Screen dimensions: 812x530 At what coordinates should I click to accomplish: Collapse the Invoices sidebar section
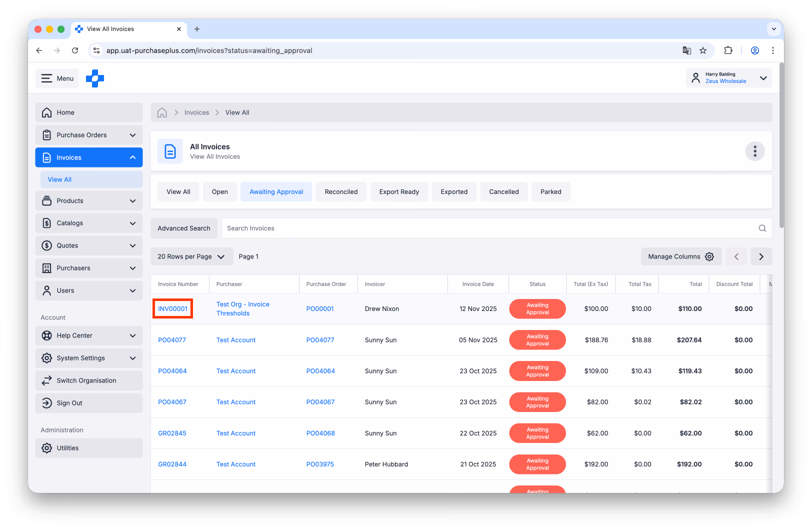[x=89, y=157]
